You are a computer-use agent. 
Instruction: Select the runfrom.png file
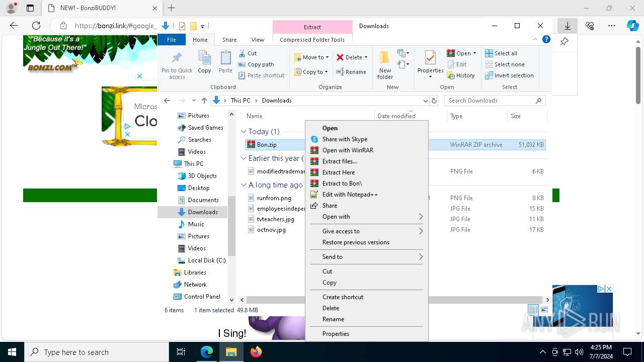[x=274, y=198]
